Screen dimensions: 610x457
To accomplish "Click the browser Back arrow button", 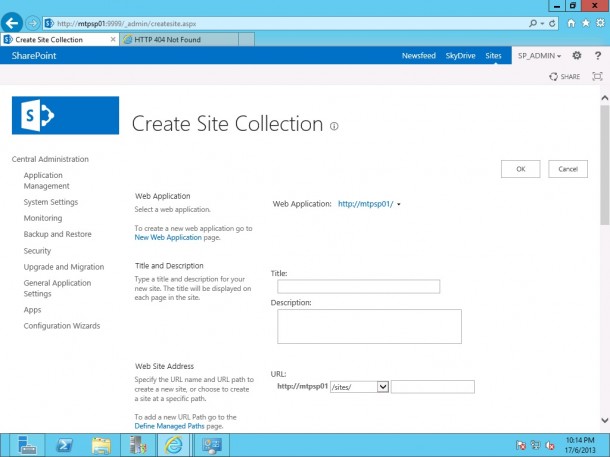I will tap(12, 23).
